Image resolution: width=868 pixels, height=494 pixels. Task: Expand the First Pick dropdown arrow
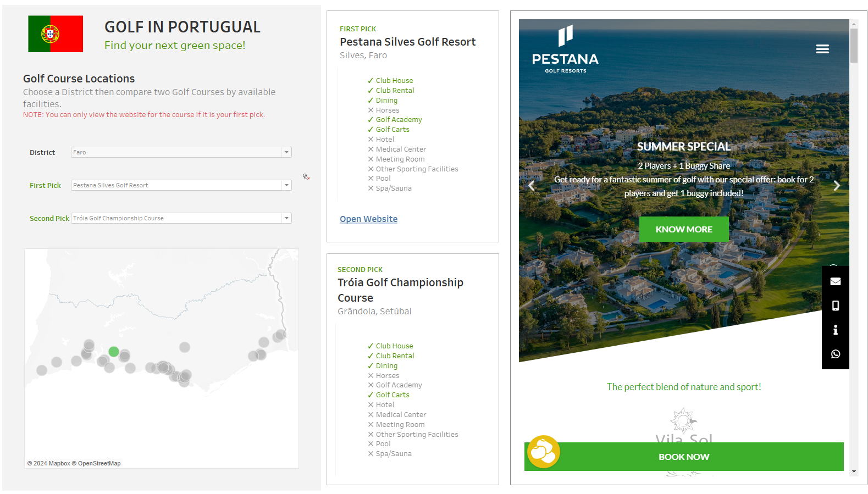point(286,185)
